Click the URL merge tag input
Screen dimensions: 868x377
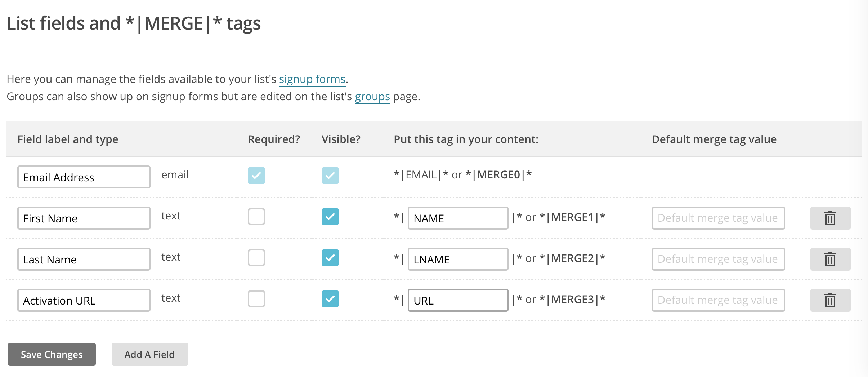458,300
